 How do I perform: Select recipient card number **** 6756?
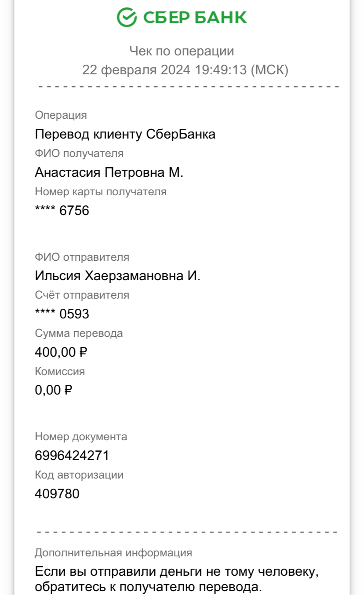[62, 211]
